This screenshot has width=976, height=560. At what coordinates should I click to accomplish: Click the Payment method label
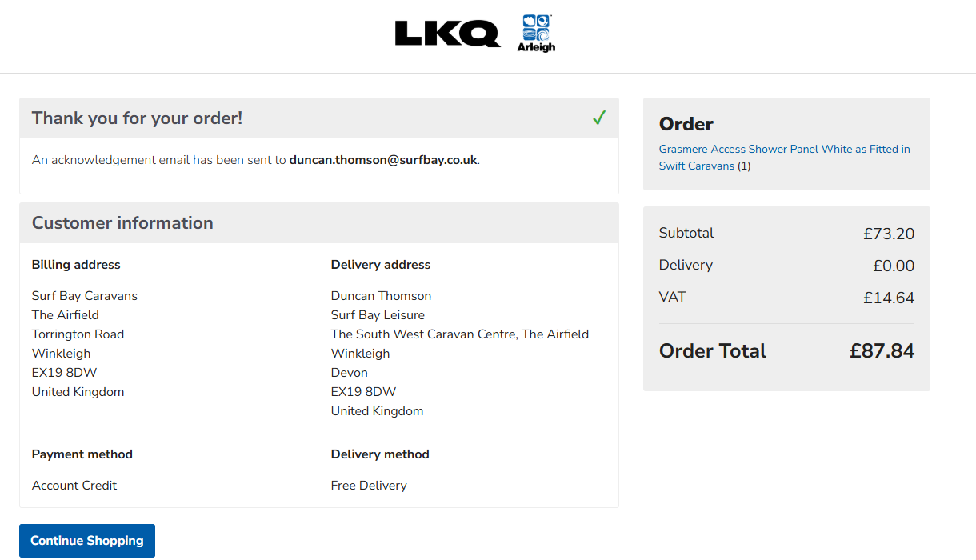(x=82, y=454)
